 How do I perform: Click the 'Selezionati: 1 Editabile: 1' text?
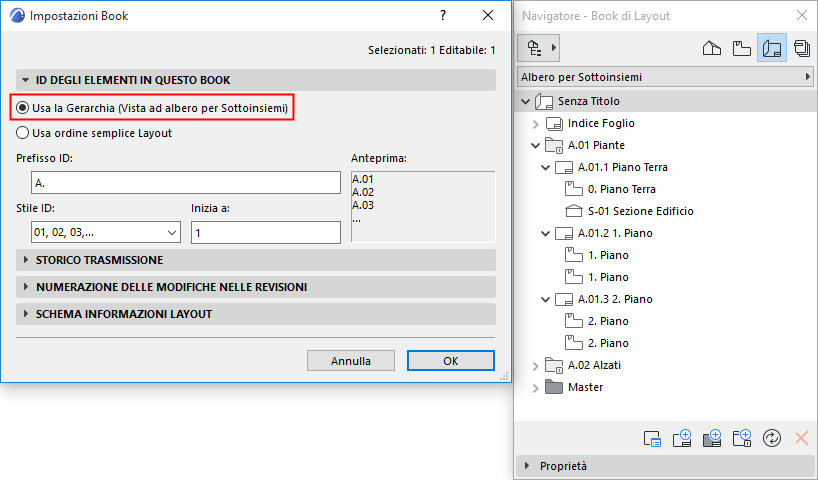[431, 50]
